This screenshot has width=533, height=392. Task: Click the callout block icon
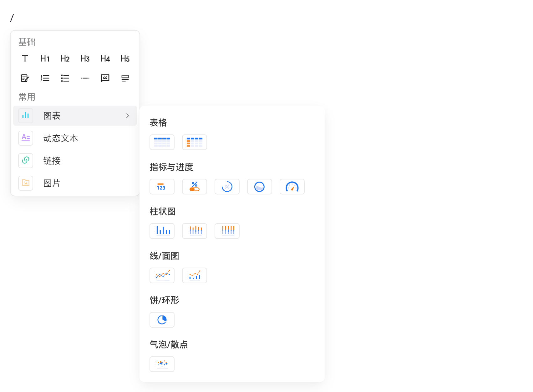pos(125,78)
